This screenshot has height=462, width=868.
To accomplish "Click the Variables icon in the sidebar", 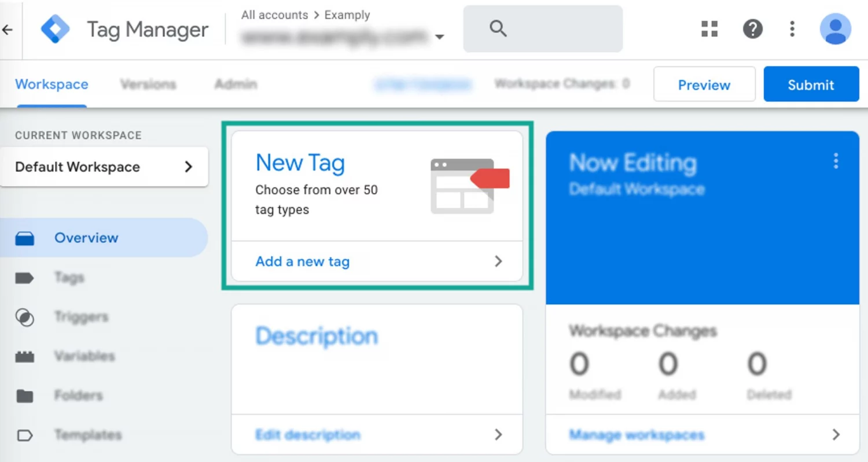I will point(25,356).
